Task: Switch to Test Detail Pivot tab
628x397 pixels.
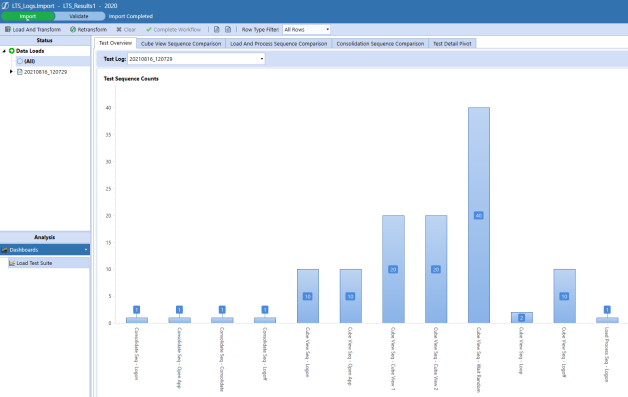Action: (x=452, y=44)
